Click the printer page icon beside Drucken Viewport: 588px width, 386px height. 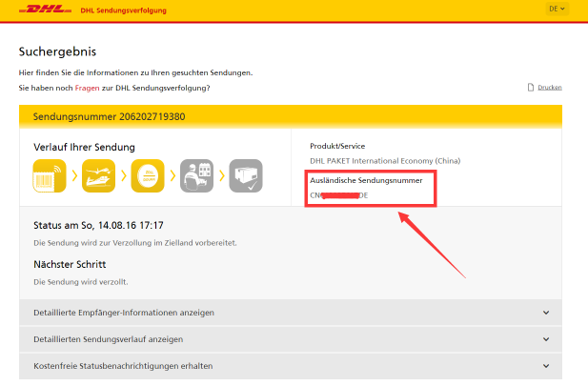click(x=530, y=88)
